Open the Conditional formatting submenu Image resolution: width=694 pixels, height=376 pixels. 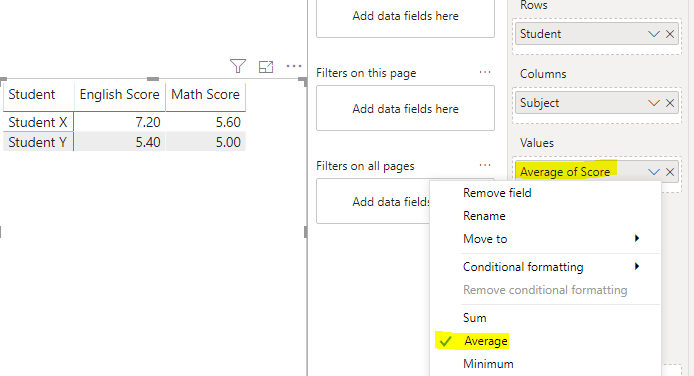tap(545, 267)
